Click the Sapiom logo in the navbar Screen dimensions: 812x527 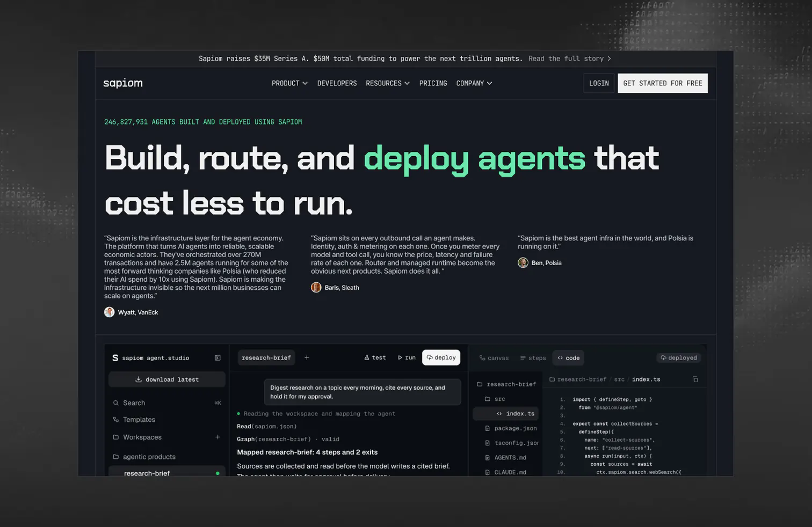[123, 83]
